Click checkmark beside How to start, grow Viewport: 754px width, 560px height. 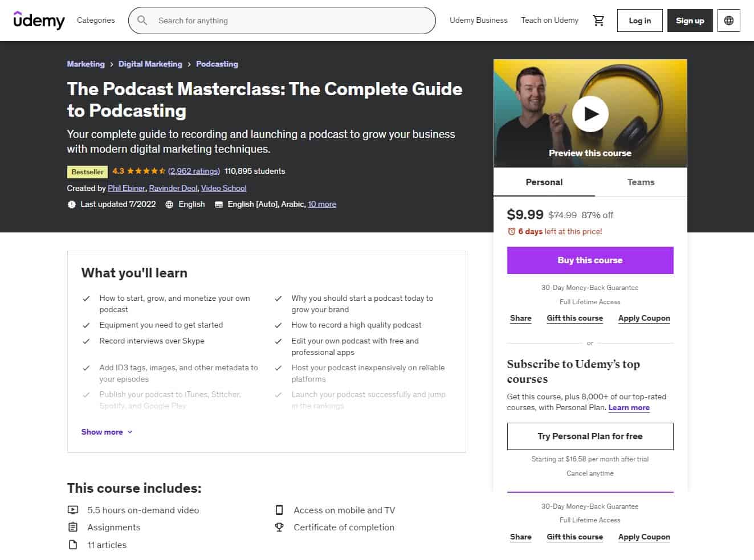tap(86, 299)
